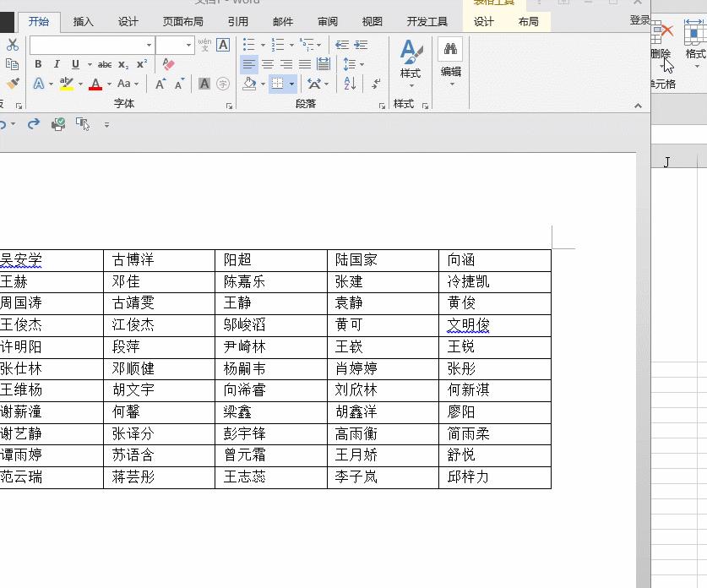Open the borders dropdown arrow
The height and width of the screenshot is (588, 707).
click(291, 84)
